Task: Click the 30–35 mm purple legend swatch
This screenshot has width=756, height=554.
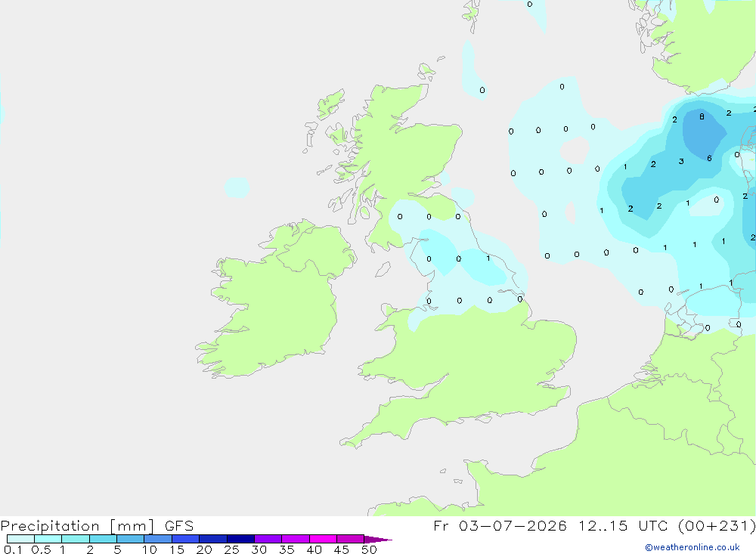Action: coord(268,539)
